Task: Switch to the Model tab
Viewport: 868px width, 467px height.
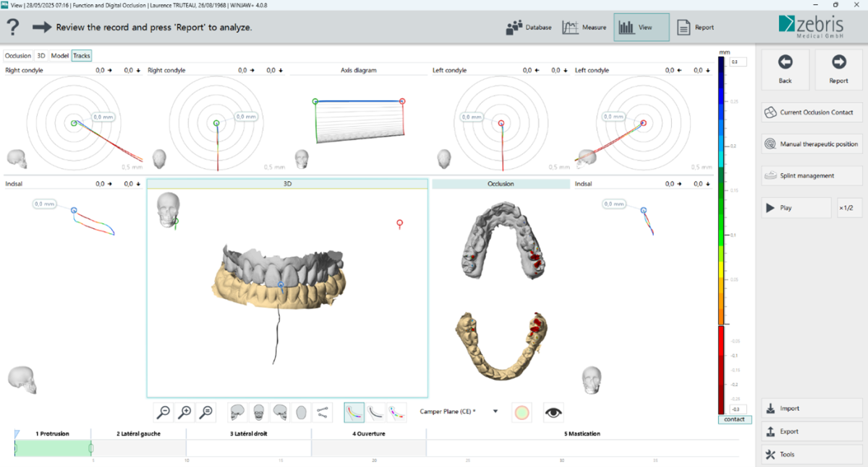Action: pos(59,56)
